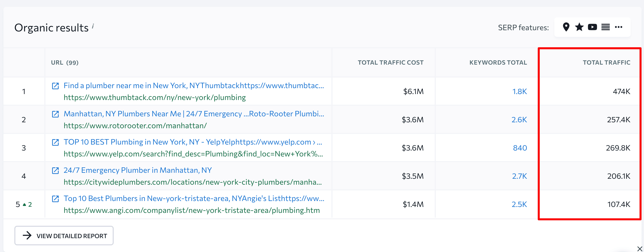Click 1.8K keywords total link
The image size is (644, 252).
coord(519,91)
